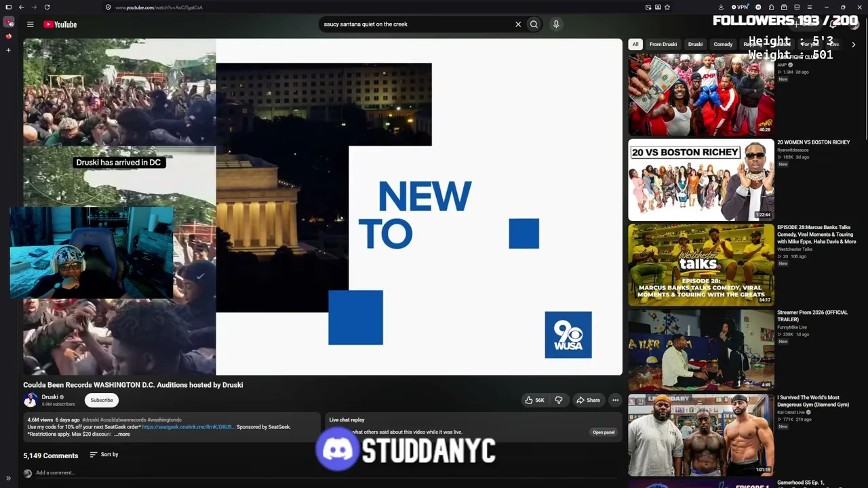Image resolution: width=868 pixels, height=488 pixels.
Task: Play 20 Women vs Boston Richey thumbnail
Action: pyautogui.click(x=701, y=180)
